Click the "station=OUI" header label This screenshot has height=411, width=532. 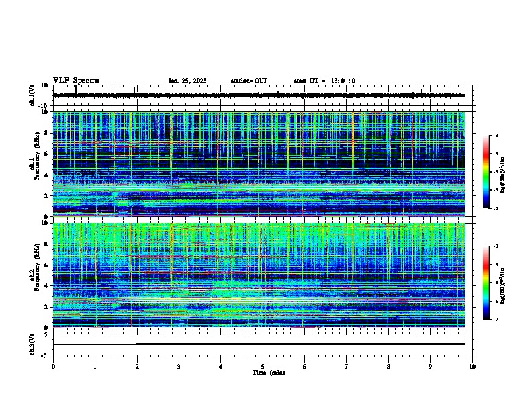[x=249, y=81]
